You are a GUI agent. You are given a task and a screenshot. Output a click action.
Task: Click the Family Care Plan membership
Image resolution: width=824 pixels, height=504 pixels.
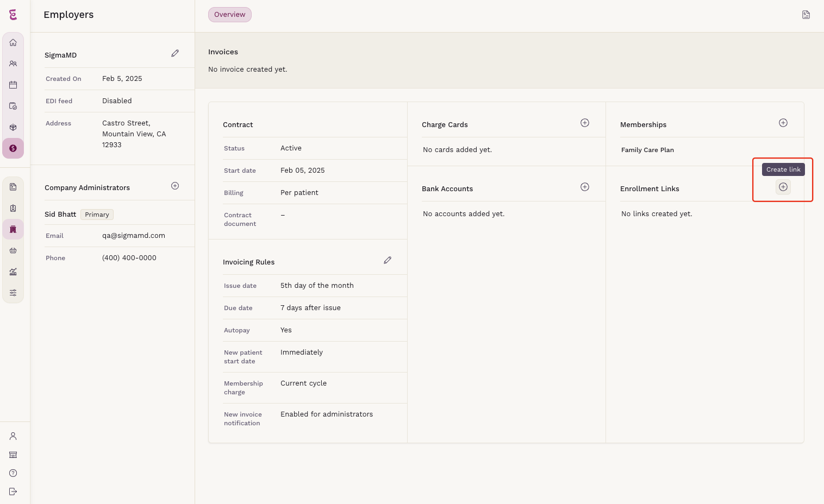[647, 150]
